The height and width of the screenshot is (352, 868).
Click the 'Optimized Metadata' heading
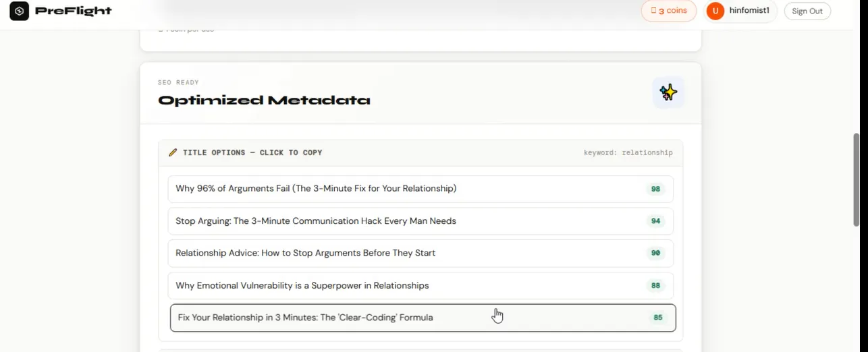tap(264, 100)
